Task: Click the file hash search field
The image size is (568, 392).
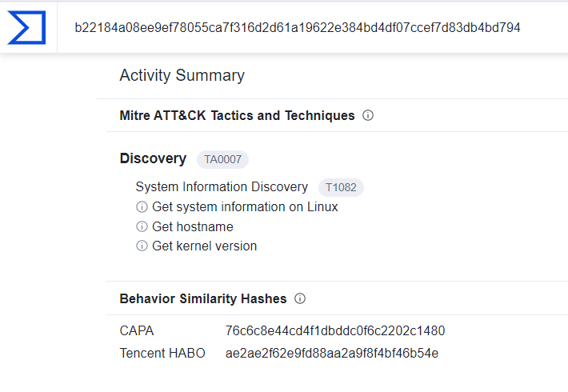Action: [x=313, y=27]
